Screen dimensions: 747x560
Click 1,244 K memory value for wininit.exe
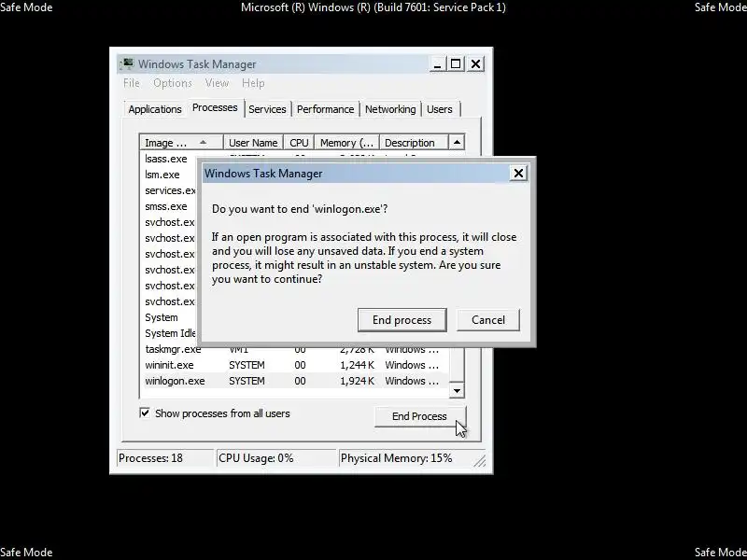point(358,365)
